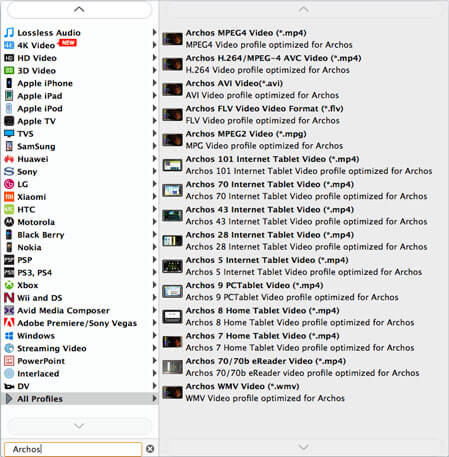This screenshot has width=449, height=457.
Task: Expand the Huawei submenu arrow
Action: [x=154, y=159]
